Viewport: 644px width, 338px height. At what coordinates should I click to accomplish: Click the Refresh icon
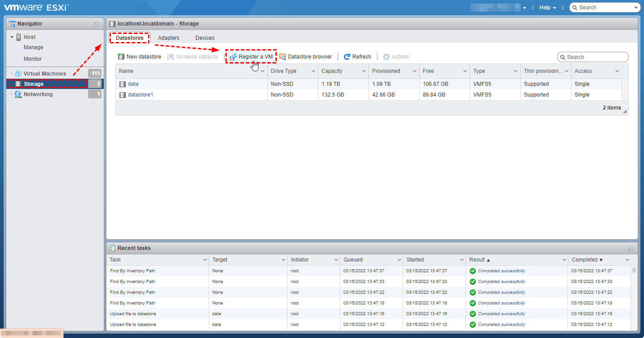(347, 57)
